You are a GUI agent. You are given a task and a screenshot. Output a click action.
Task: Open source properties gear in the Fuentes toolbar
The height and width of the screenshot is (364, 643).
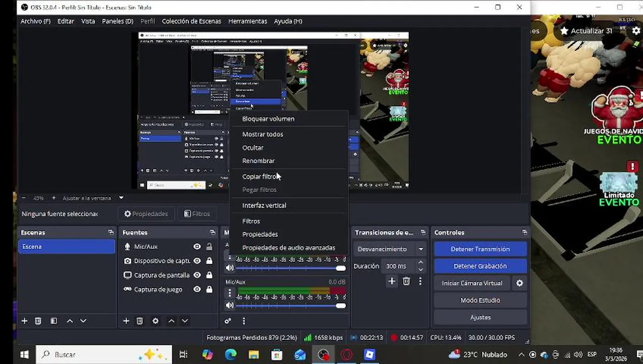click(155, 321)
